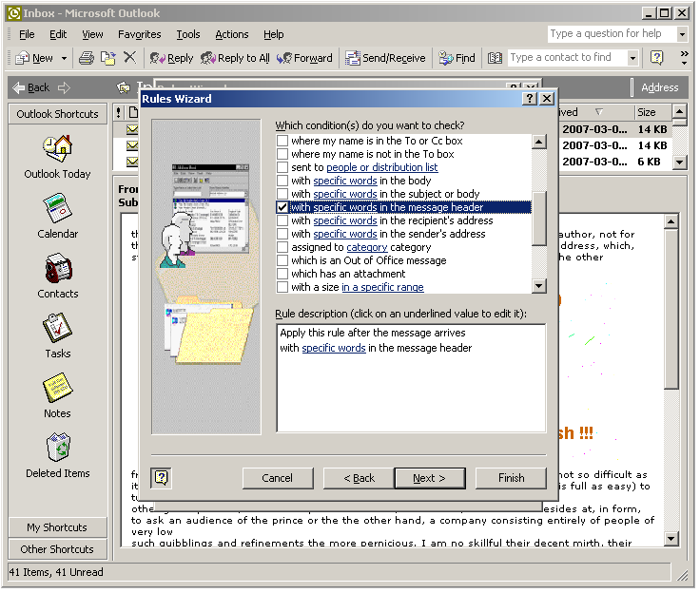The height and width of the screenshot is (593, 700).
Task: Check 'with specific words in the body'
Action: pyautogui.click(x=282, y=182)
